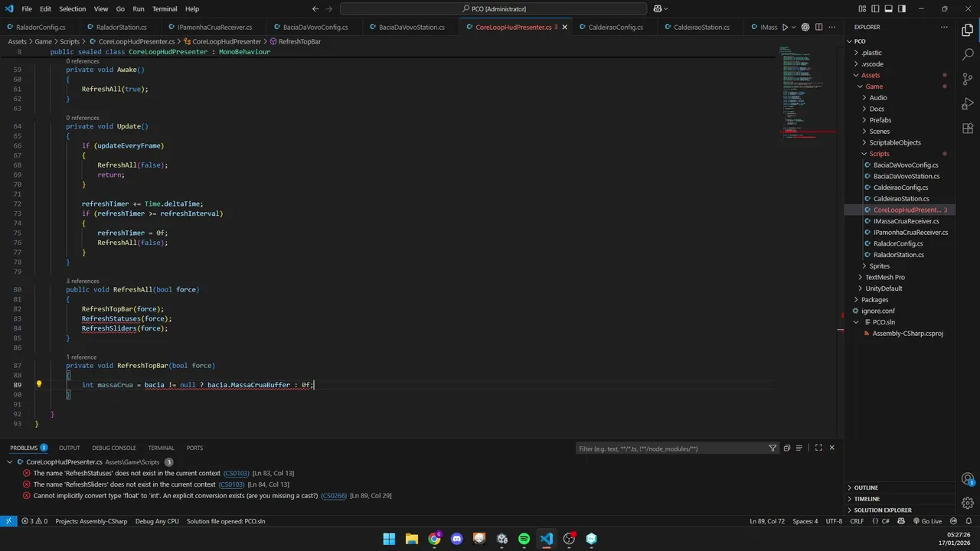The image size is (980, 551).
Task: Click the ChatGPT icon in the editor toolbar
Action: [x=805, y=27]
